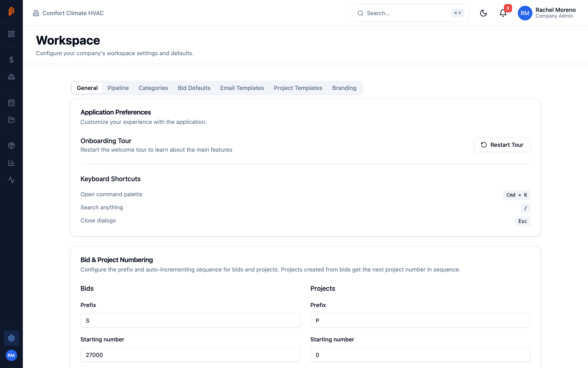Click the Workspace page title
This screenshot has height=368, width=588.
pos(68,40)
